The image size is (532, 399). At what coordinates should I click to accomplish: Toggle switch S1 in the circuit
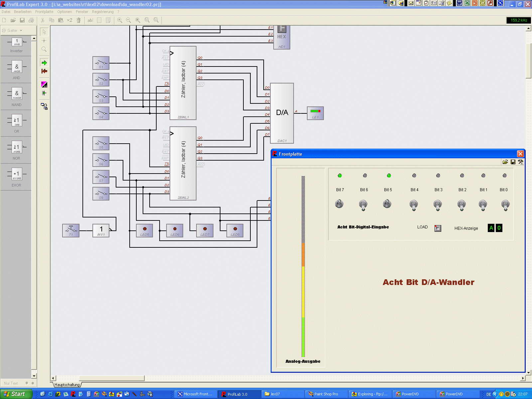(101, 63)
